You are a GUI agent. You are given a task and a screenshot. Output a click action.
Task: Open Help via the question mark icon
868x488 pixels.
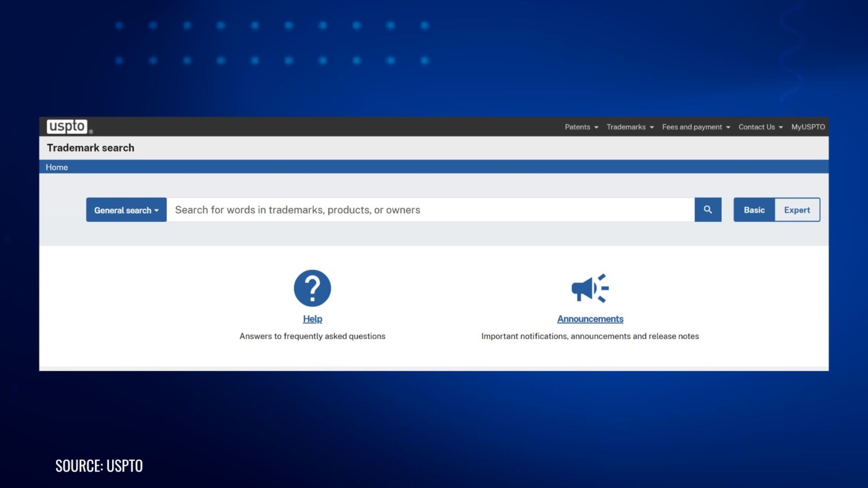pyautogui.click(x=313, y=287)
